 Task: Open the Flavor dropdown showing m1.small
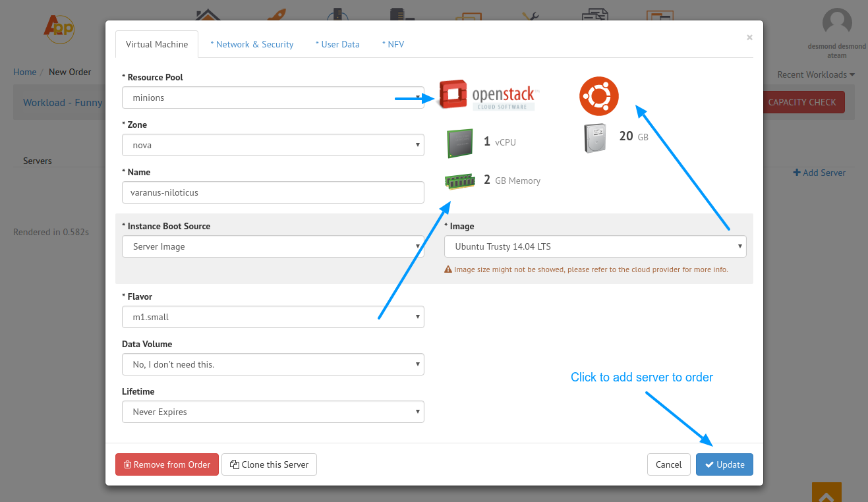(273, 317)
